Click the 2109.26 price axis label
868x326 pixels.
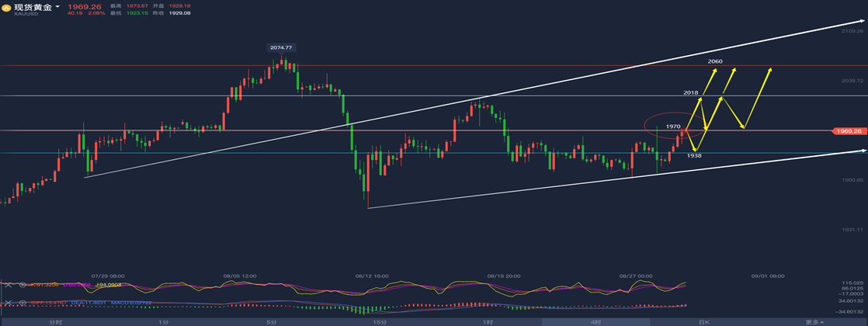pyautogui.click(x=852, y=32)
